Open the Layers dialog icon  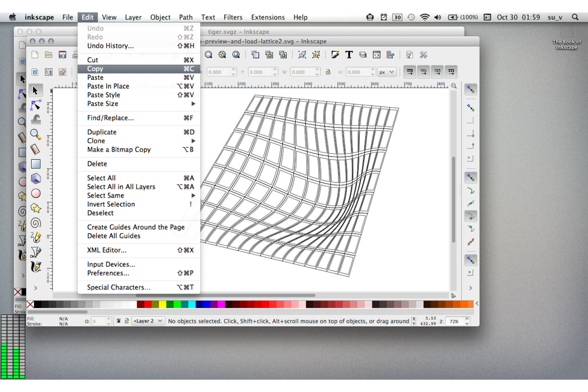[x=363, y=55]
